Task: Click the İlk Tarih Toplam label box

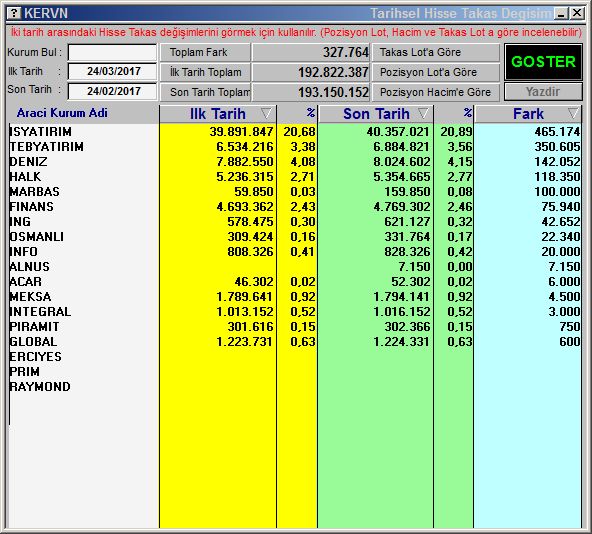Action: tap(205, 72)
